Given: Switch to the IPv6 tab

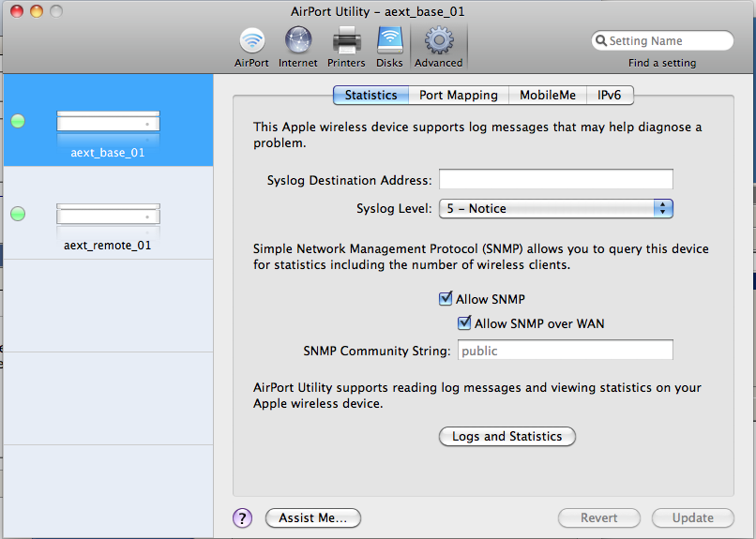Looking at the screenshot, I should [610, 95].
